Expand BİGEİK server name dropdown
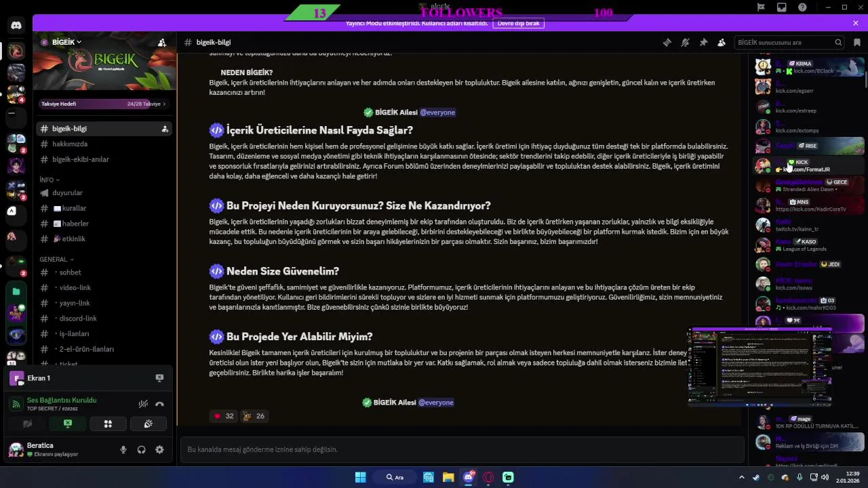868x488 pixels. click(x=66, y=42)
